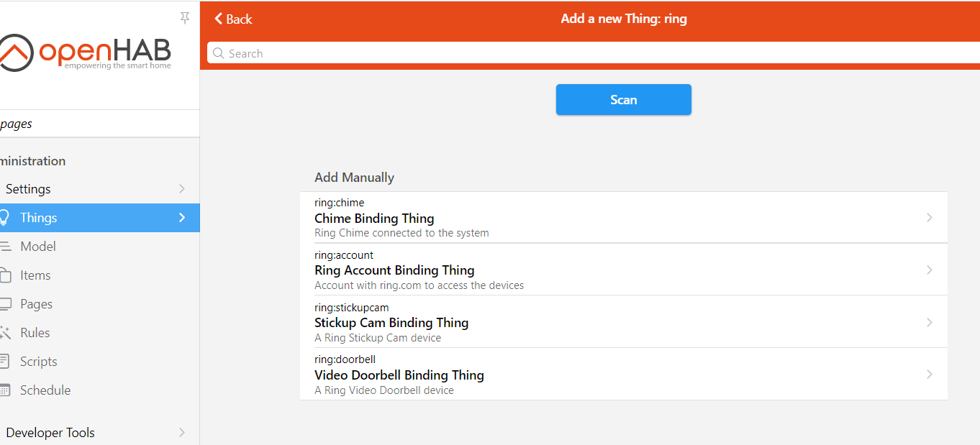Click the Scripts icon in sidebar
The height and width of the screenshot is (445, 980).
click(5, 362)
